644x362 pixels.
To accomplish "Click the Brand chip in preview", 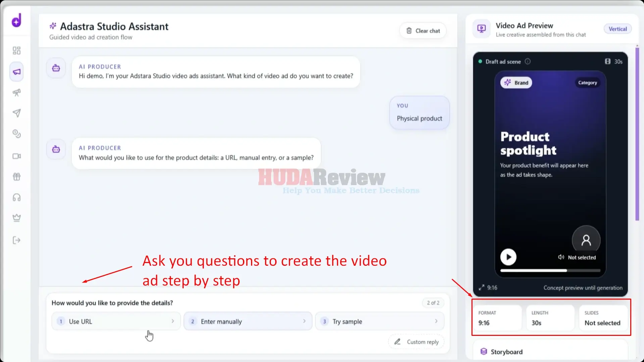I will click(516, 83).
